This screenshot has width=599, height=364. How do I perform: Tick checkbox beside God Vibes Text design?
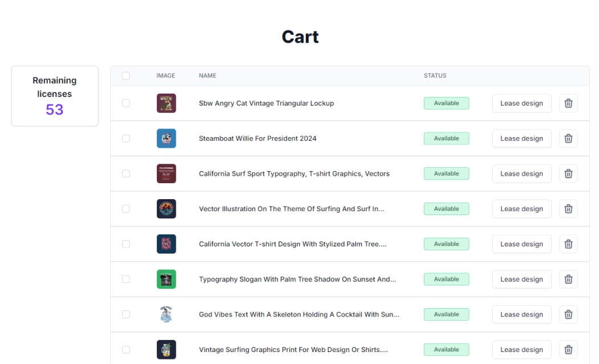pyautogui.click(x=126, y=314)
